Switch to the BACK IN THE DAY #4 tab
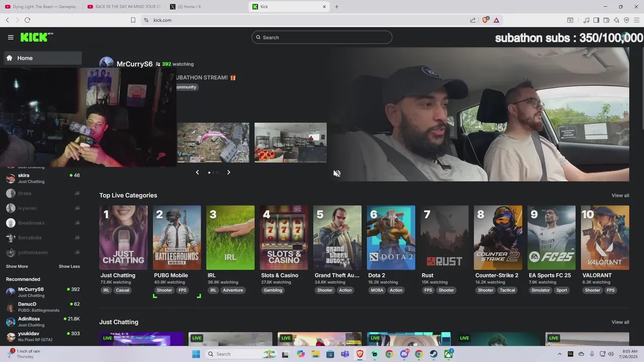This screenshot has width=644, height=362. click(124, 7)
